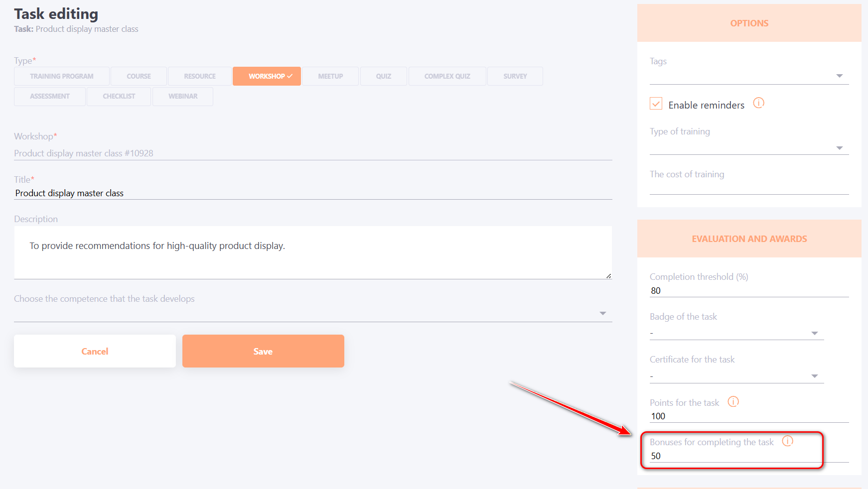Screen dimensions: 868x489
Task: Choose the Course task type
Action: pyautogui.click(x=139, y=76)
